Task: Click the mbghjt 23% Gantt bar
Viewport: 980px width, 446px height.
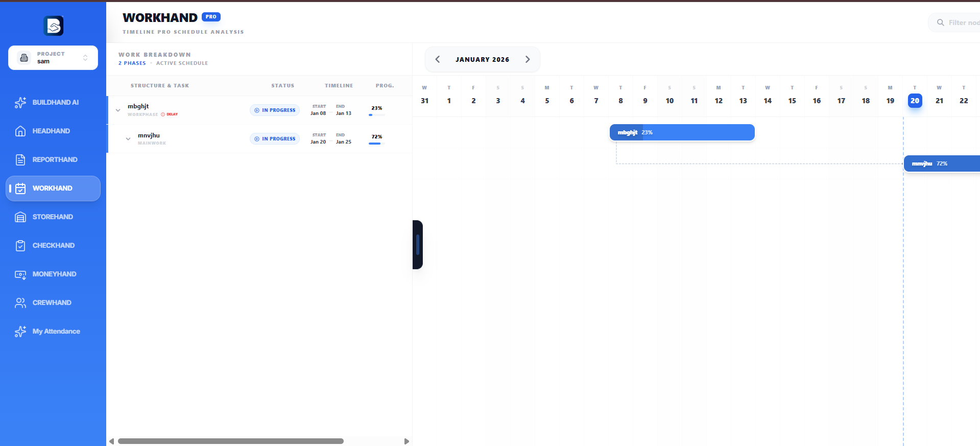Action: point(682,132)
